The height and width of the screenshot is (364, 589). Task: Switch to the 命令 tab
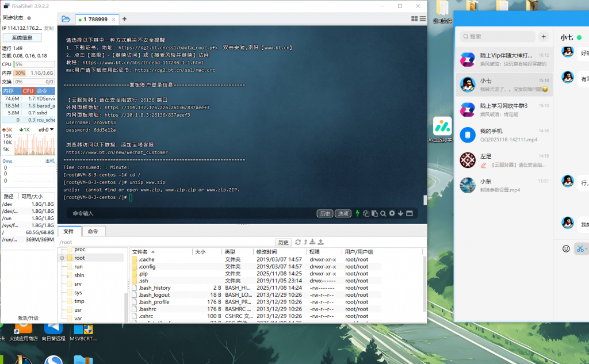coord(93,231)
